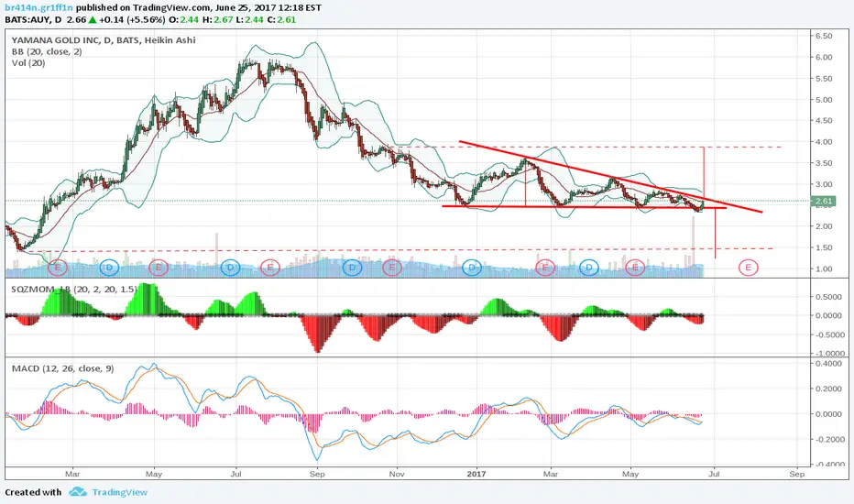Click the earnings marker before March 2016
The width and height of the screenshot is (854, 504).
click(58, 268)
